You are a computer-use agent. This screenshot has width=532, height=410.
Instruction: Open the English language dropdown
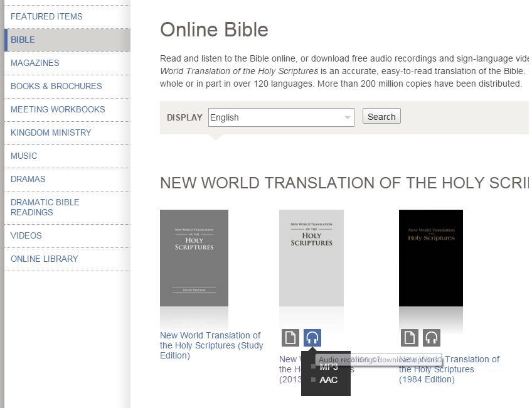[x=281, y=117]
